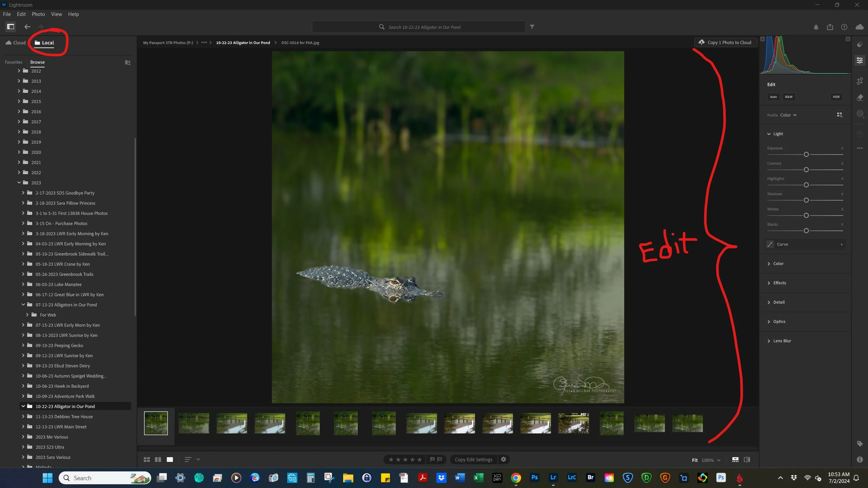Viewport: 868px width, 488px height.
Task: Click the Exposure slider handle
Action: [x=806, y=155]
